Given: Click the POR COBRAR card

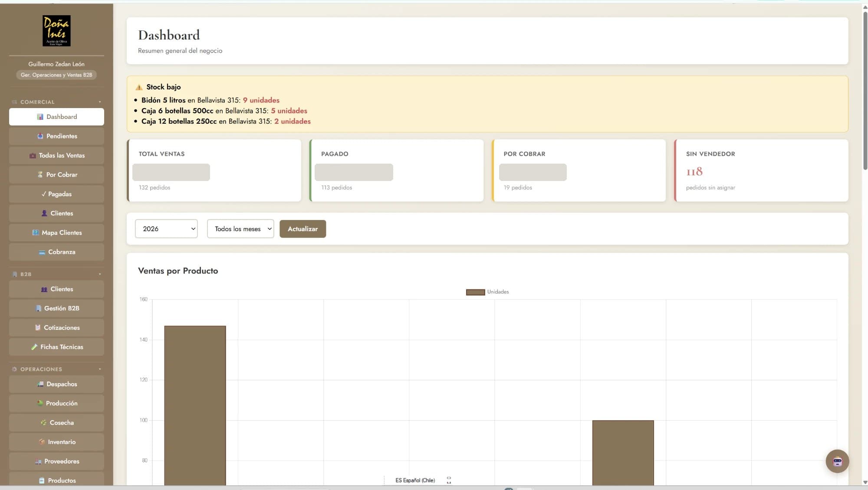Looking at the screenshot, I should pos(579,170).
